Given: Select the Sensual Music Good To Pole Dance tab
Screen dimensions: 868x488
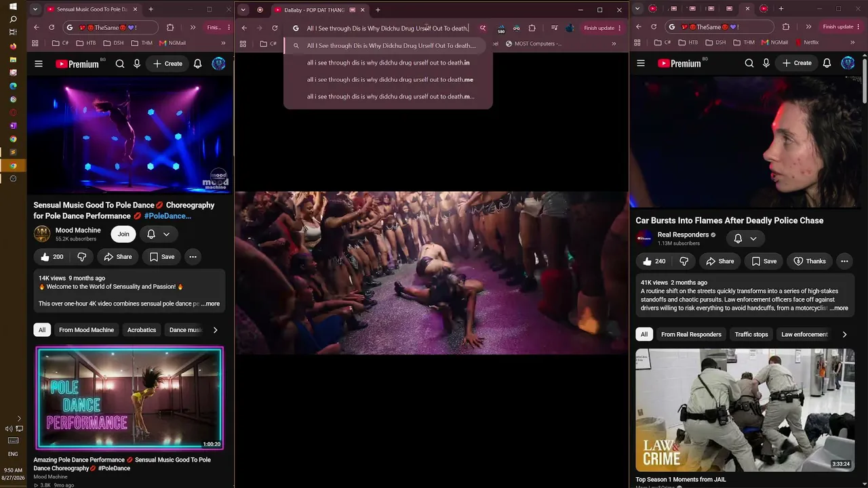Looking at the screenshot, I should [94, 9].
